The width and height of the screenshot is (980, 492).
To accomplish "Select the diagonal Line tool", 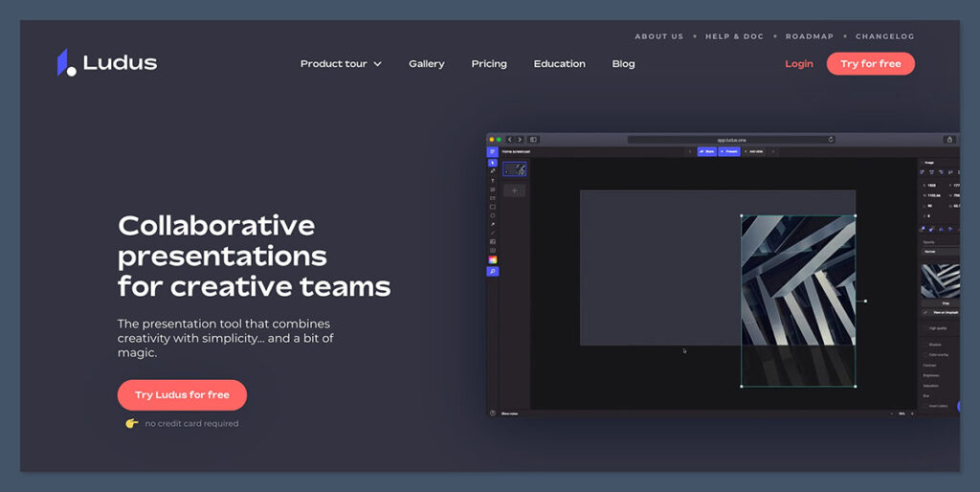I will [x=493, y=234].
